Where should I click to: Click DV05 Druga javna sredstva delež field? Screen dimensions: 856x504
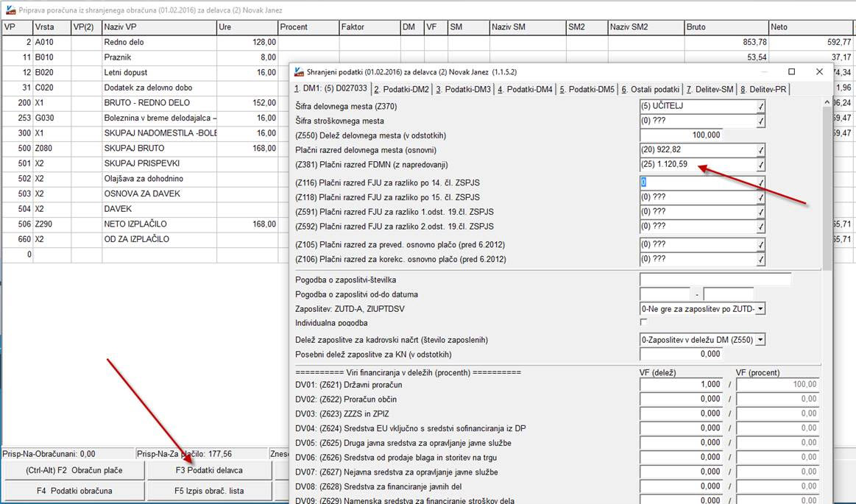[681, 443]
